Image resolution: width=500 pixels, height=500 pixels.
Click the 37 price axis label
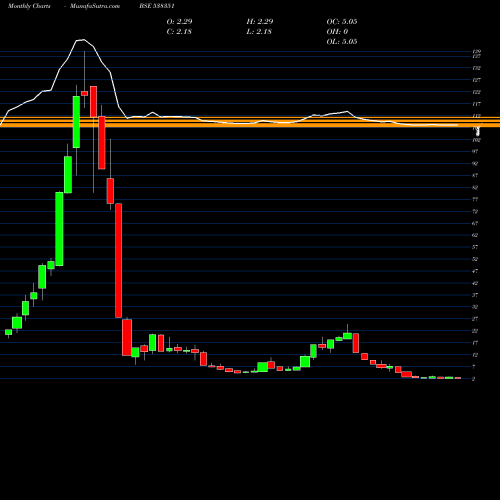coord(475,295)
